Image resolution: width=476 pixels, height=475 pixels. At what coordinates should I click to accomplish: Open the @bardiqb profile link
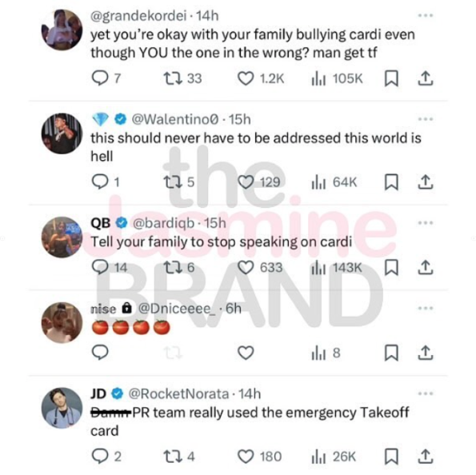(164, 223)
